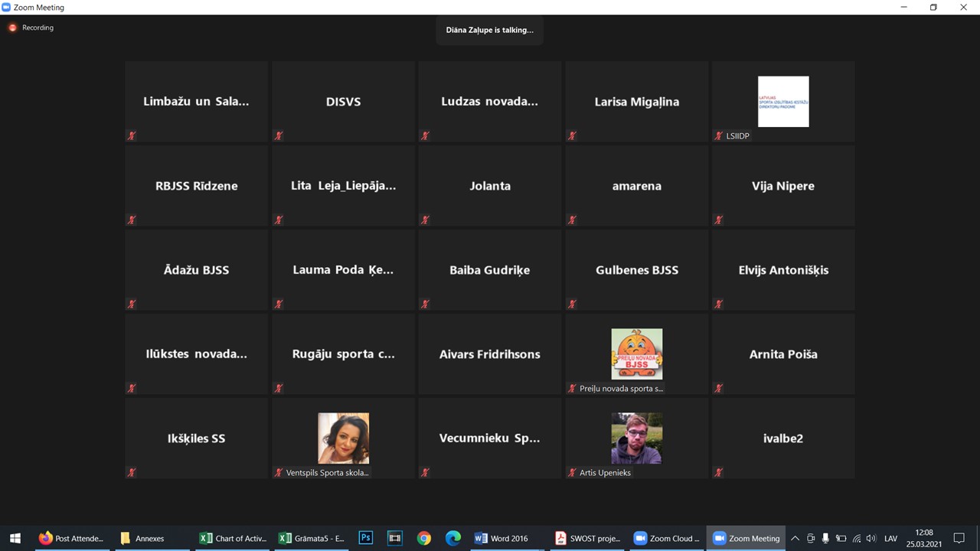Screen dimensions: 980x551
Task: Open the video editor filmstrip taskbar icon
Action: point(394,538)
